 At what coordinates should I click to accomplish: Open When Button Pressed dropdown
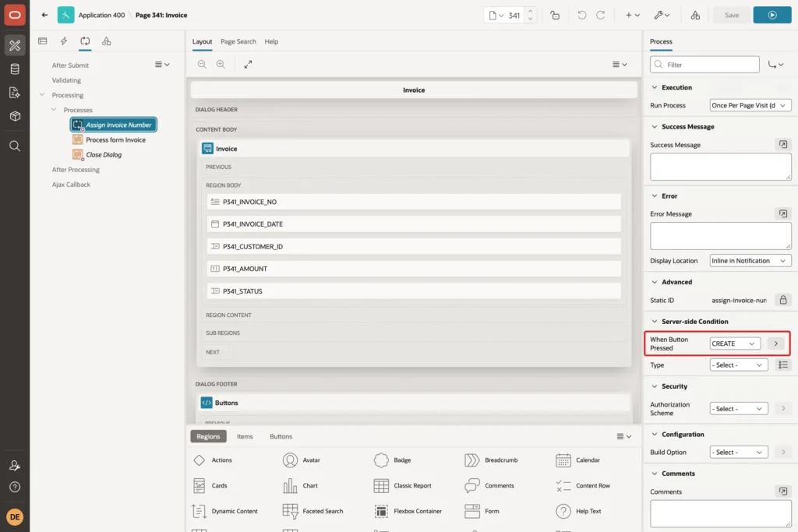(735, 344)
